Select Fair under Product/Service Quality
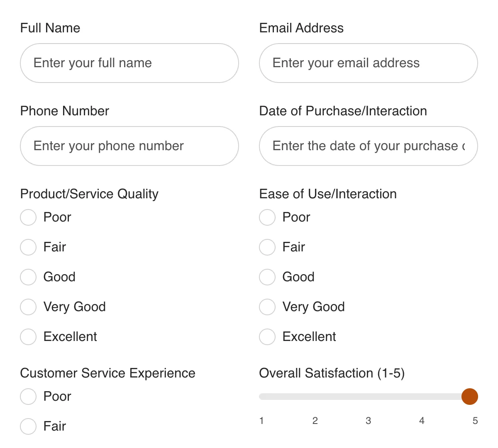This screenshot has width=498, height=448. pyautogui.click(x=28, y=247)
